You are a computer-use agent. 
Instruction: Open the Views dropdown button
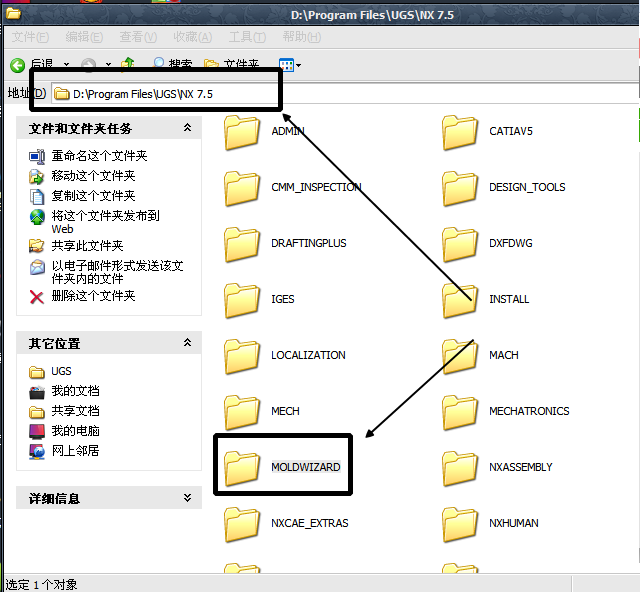[290, 65]
